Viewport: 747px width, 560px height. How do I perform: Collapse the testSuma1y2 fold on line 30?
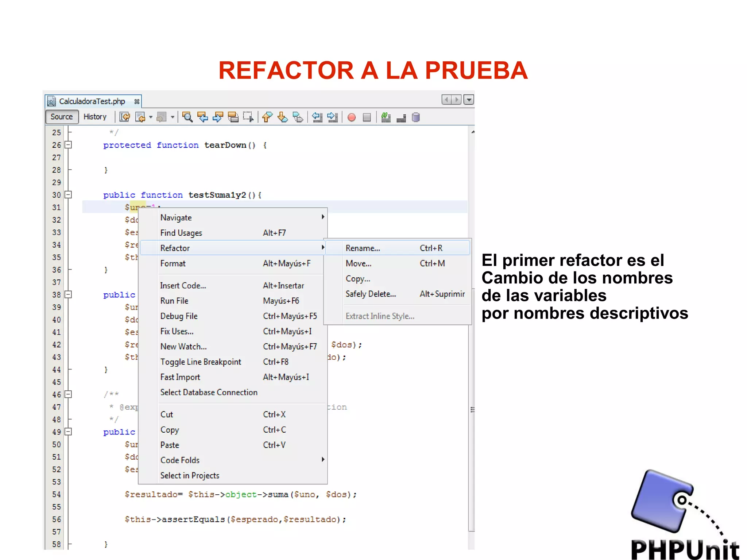tap(68, 195)
